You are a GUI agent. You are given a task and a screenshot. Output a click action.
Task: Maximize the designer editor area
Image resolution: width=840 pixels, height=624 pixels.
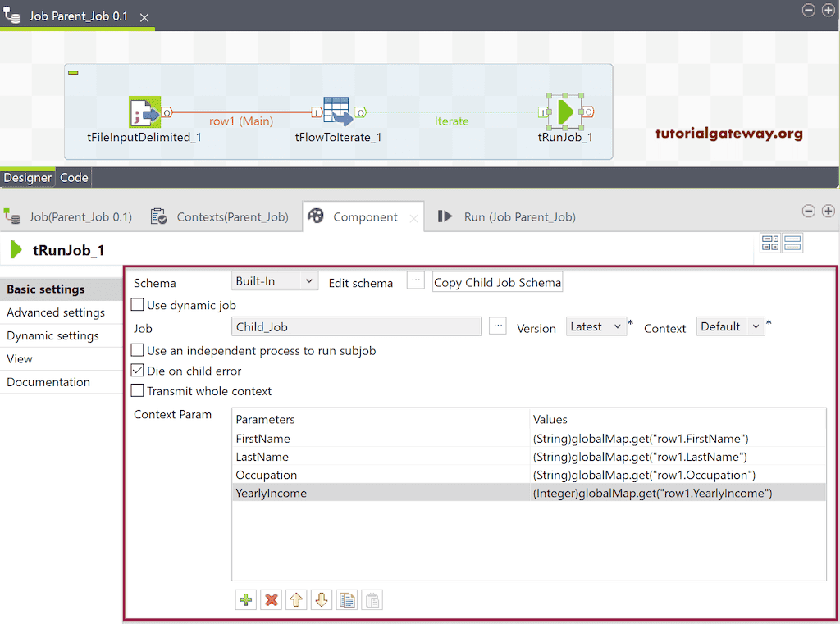[x=829, y=10]
